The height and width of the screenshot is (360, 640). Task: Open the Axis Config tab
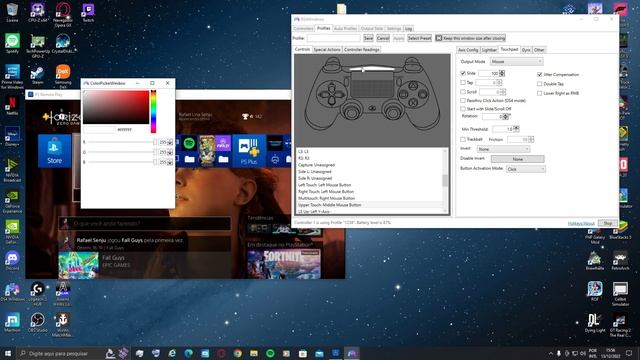[468, 50]
